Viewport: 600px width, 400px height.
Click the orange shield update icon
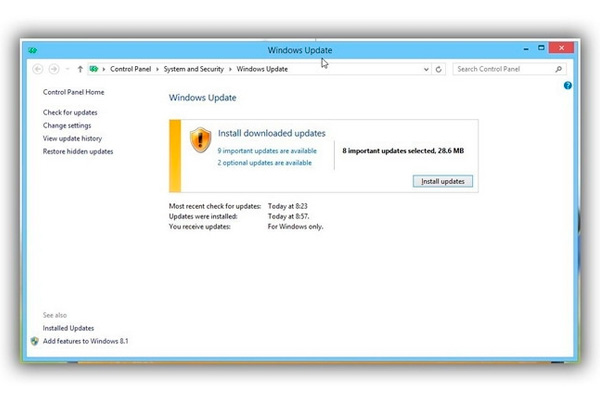[x=201, y=139]
